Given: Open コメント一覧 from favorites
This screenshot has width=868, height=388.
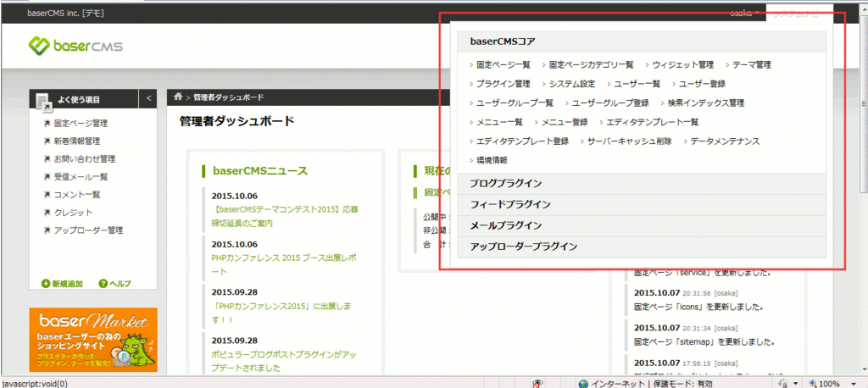Looking at the screenshot, I should [77, 195].
